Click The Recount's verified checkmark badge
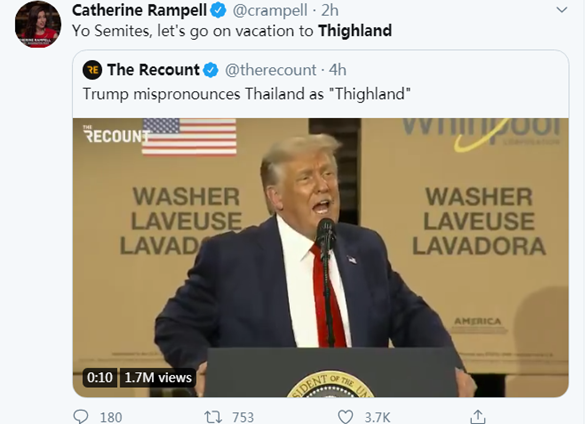 click(210, 70)
